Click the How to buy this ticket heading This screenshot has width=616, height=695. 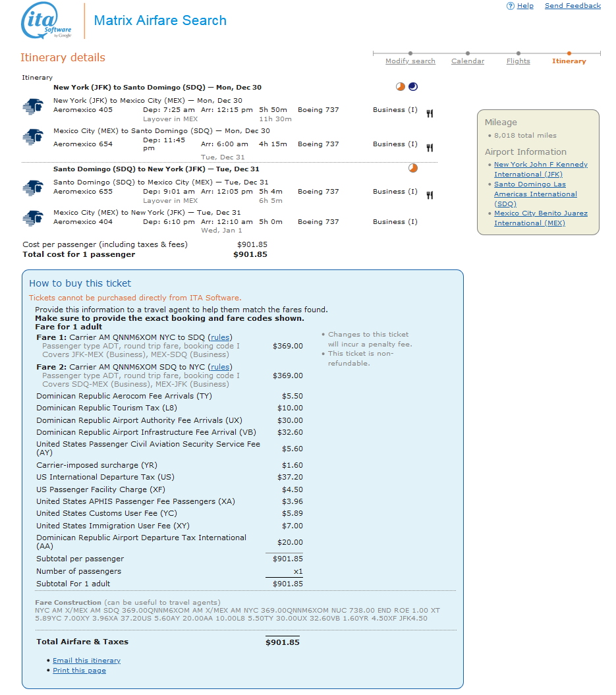80,283
